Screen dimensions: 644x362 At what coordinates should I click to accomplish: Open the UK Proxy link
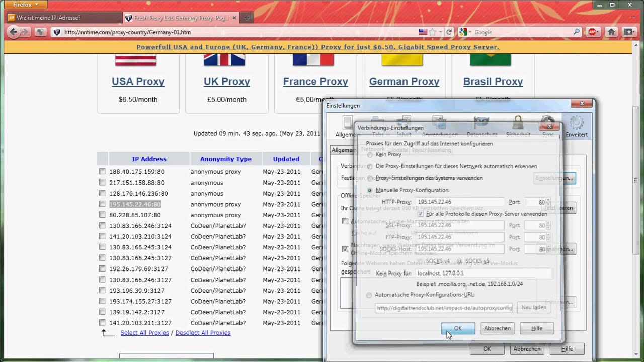click(x=226, y=81)
